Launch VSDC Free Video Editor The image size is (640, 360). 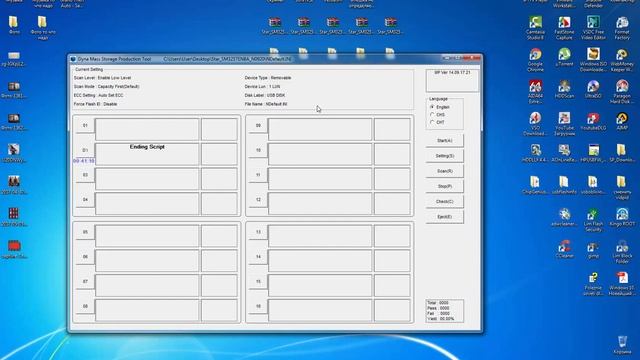pyautogui.click(x=593, y=28)
